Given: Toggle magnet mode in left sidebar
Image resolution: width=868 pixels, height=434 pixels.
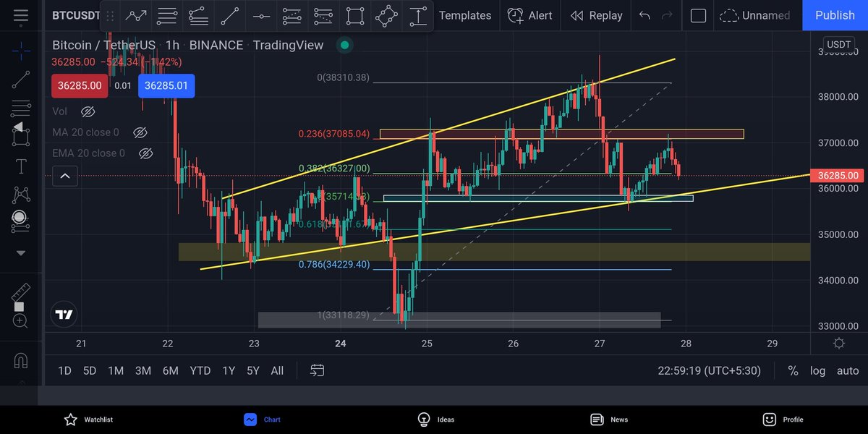Looking at the screenshot, I should coord(21,359).
